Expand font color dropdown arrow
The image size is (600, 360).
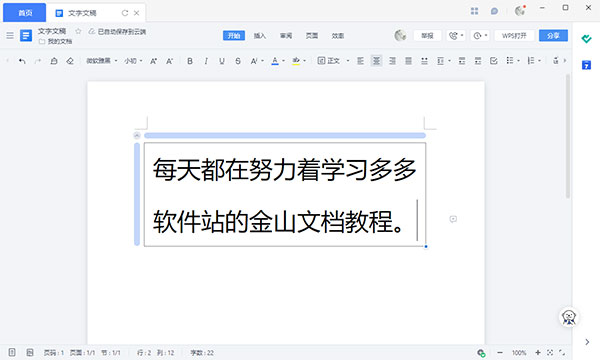(284, 61)
